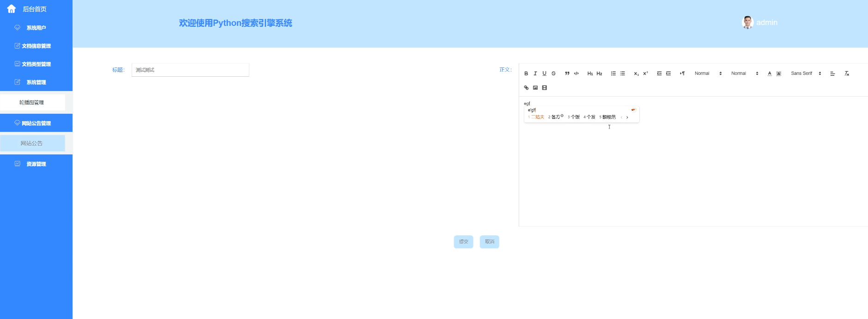This screenshot has height=319, width=868.
Task: Choose IME candidate 二姑夫
Action: click(x=537, y=117)
